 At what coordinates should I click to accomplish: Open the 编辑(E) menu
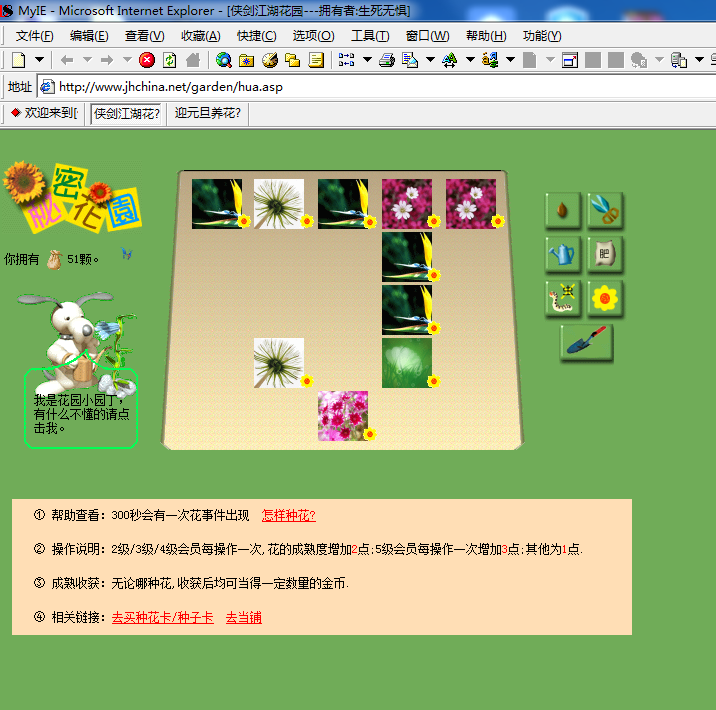coord(89,36)
